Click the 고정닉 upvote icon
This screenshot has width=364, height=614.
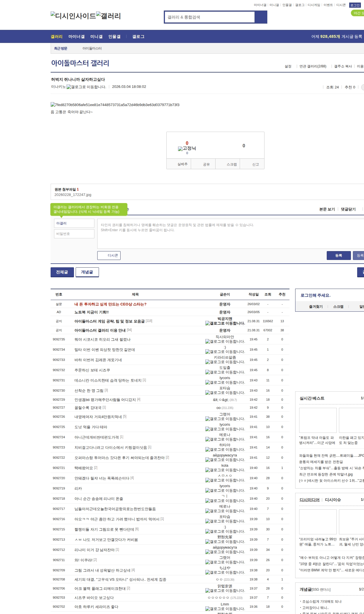tap(180, 148)
